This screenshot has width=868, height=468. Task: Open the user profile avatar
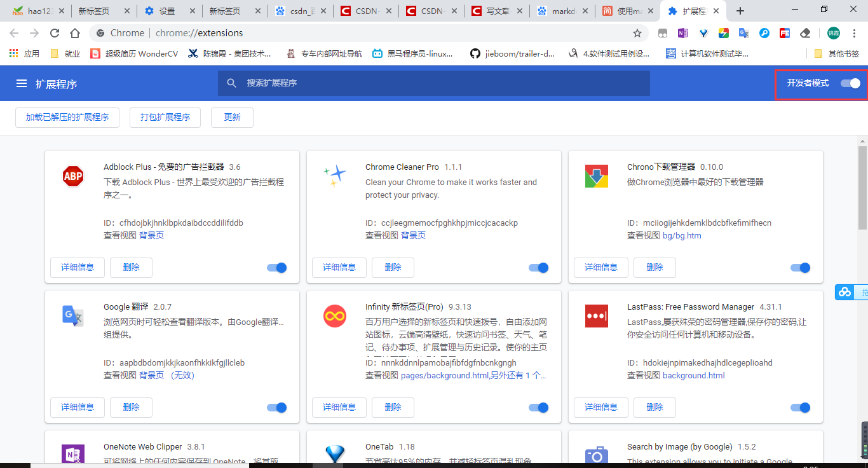tap(833, 33)
